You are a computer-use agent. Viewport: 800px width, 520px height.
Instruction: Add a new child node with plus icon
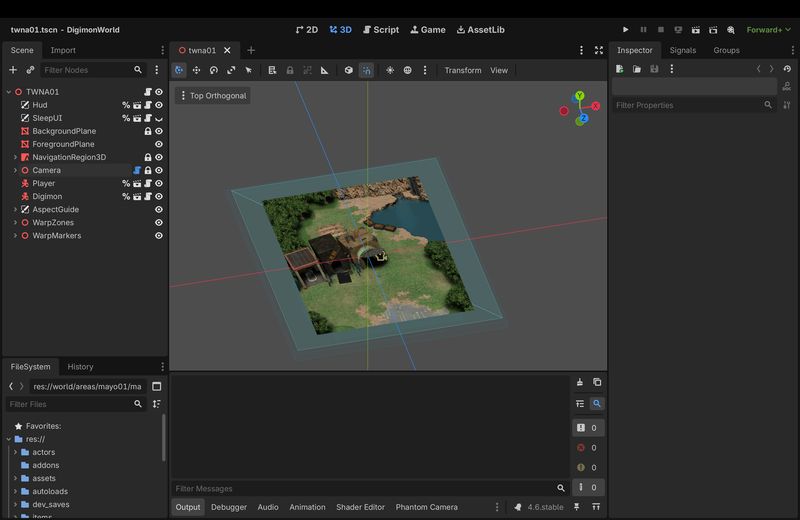13,70
